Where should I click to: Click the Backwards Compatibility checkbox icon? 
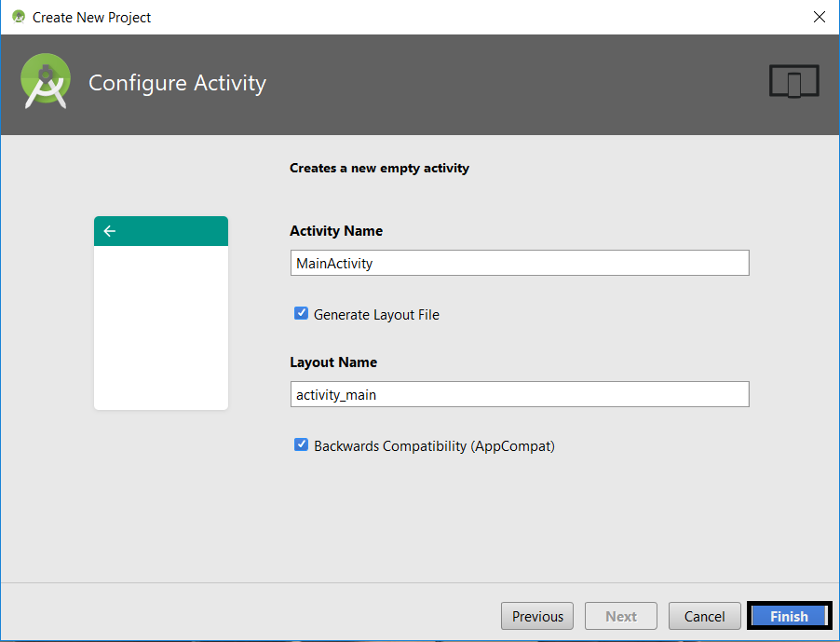[x=301, y=444]
